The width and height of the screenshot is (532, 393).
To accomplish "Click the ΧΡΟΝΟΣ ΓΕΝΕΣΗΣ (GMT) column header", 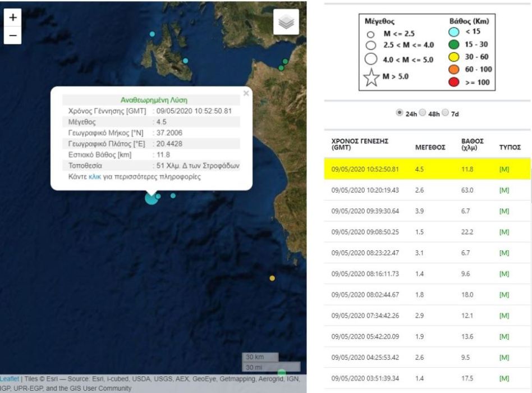I will [x=360, y=144].
